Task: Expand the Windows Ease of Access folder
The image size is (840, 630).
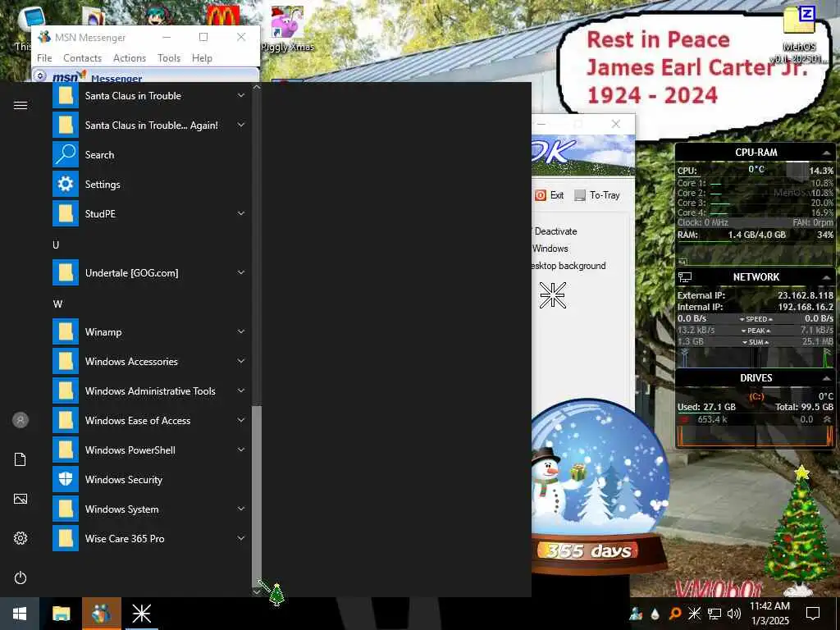Action: (x=241, y=420)
